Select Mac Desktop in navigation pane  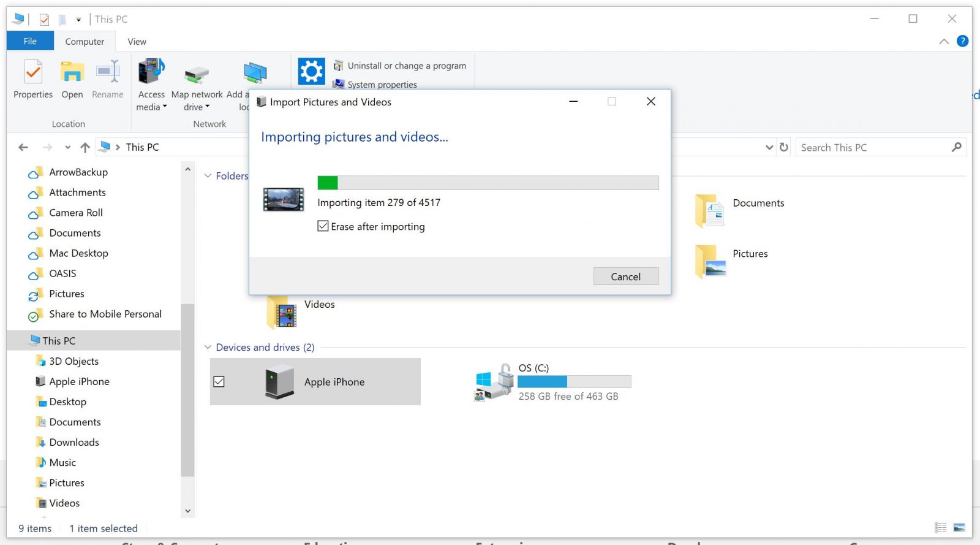tap(78, 253)
